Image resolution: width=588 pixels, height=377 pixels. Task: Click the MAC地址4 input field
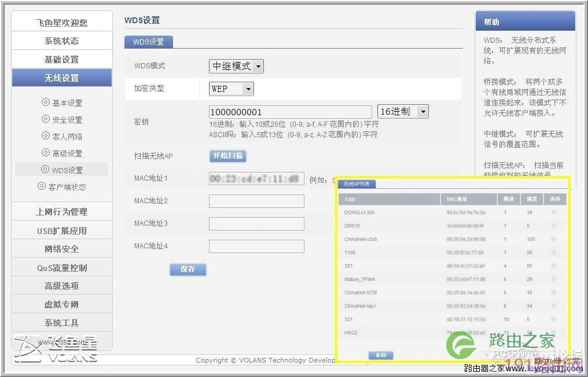click(x=256, y=247)
